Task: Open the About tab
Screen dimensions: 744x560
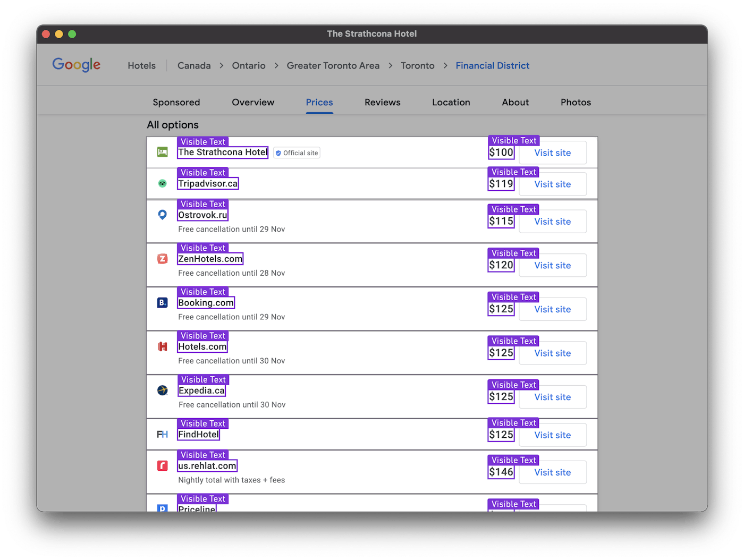Action: (x=515, y=102)
